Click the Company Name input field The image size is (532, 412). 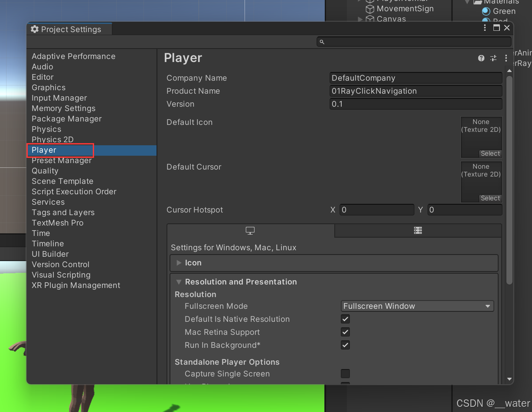(x=416, y=78)
